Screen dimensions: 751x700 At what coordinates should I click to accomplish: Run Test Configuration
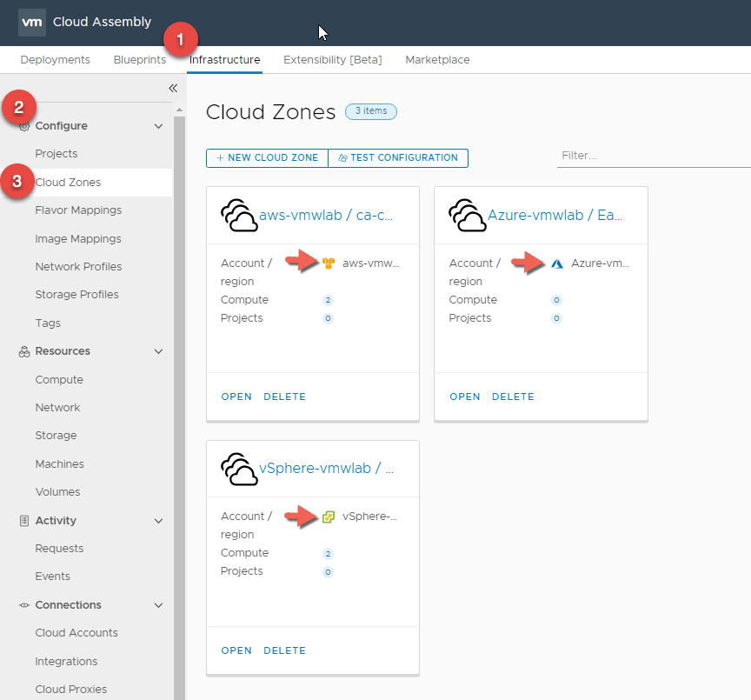pyautogui.click(x=398, y=157)
